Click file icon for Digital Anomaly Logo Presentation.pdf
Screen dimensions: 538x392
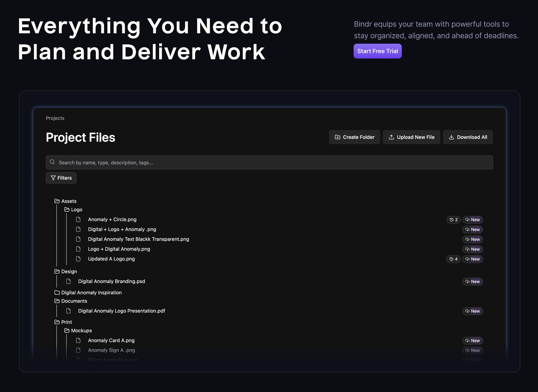[x=68, y=311]
